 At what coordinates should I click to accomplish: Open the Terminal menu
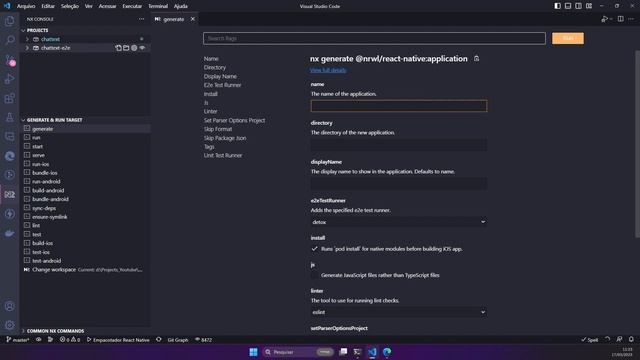(158, 6)
